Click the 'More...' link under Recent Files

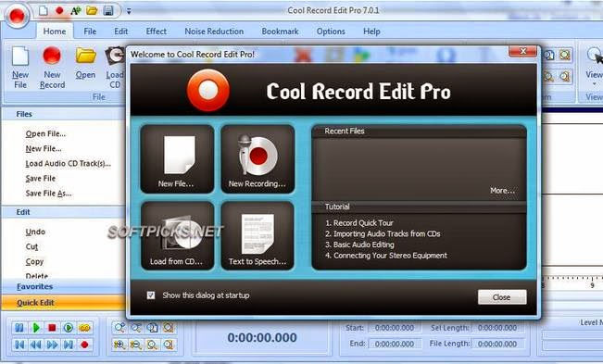click(x=502, y=190)
